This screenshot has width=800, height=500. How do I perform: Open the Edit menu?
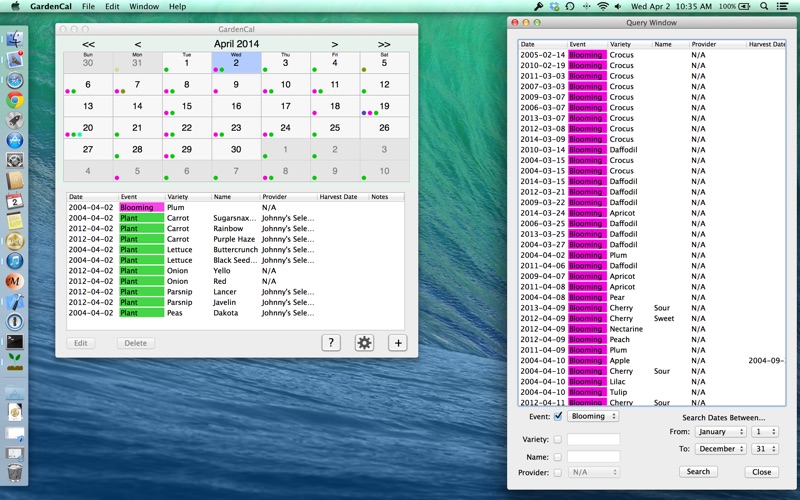(x=112, y=6)
